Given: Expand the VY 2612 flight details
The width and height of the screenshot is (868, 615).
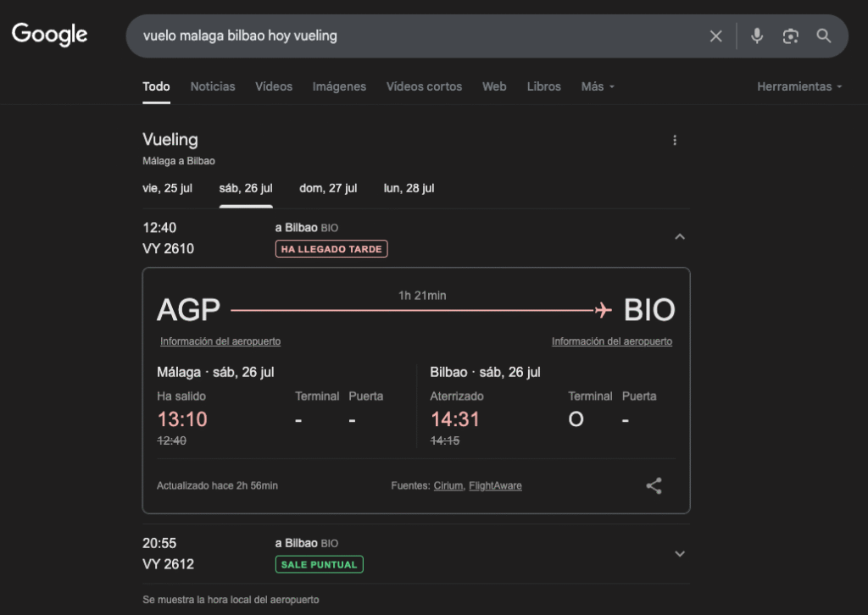Looking at the screenshot, I should [x=680, y=554].
